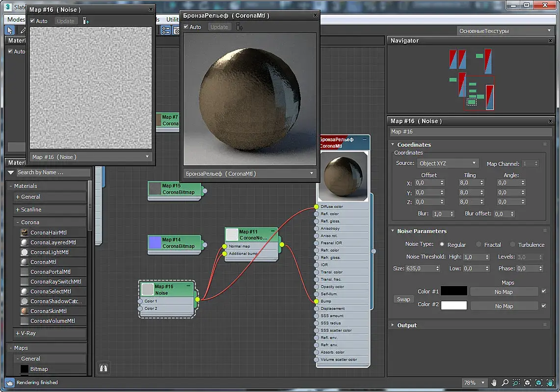Uncheck Auto in Map #16 preview window
The height and width of the screenshot is (392, 560).
pos(32,21)
